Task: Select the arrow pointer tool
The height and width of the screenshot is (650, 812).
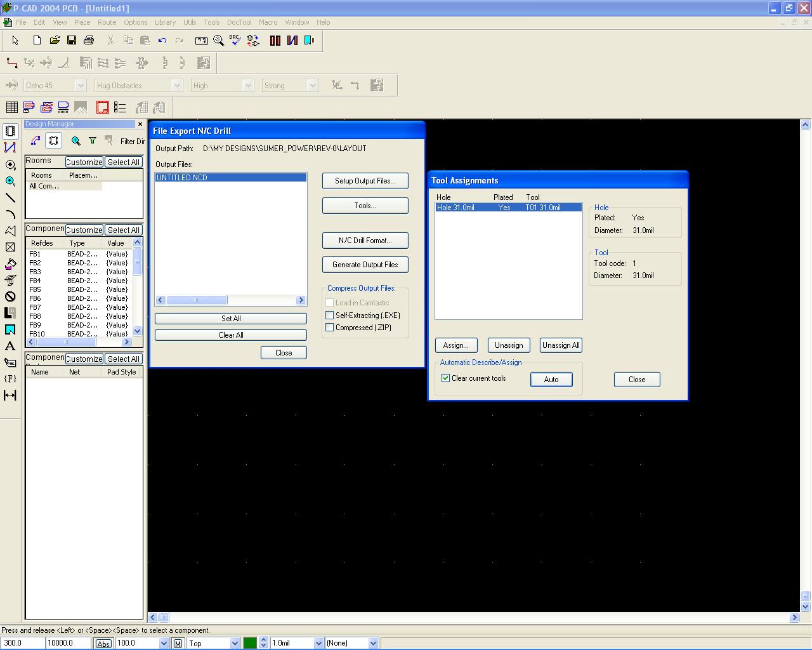Action: (x=16, y=40)
